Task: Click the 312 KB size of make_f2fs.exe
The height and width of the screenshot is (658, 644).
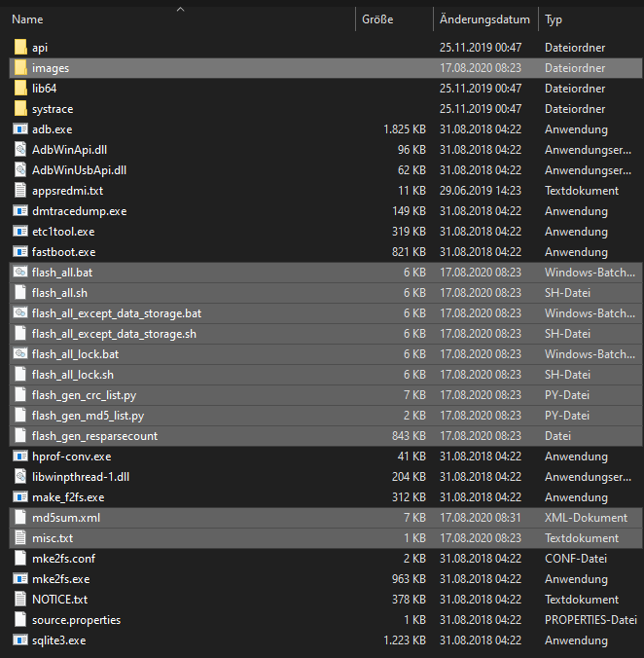Action: [409, 497]
